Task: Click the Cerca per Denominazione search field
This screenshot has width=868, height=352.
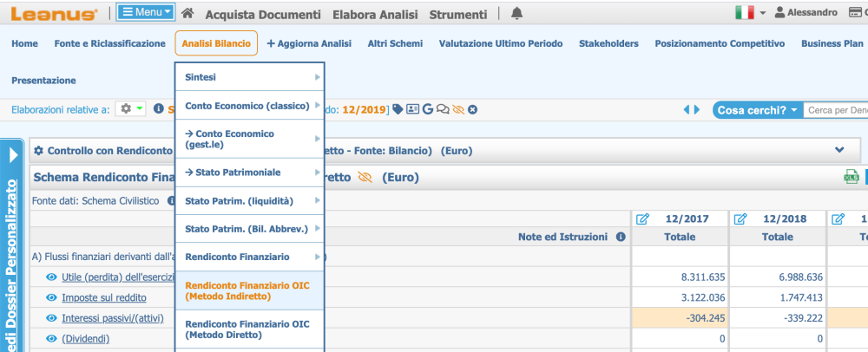Action: pyautogui.click(x=836, y=110)
